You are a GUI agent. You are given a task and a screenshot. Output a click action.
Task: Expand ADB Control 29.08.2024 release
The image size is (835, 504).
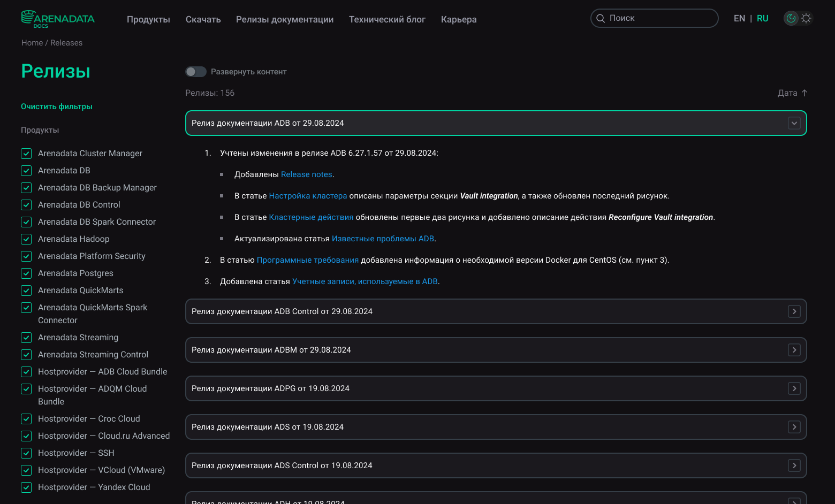[794, 311]
